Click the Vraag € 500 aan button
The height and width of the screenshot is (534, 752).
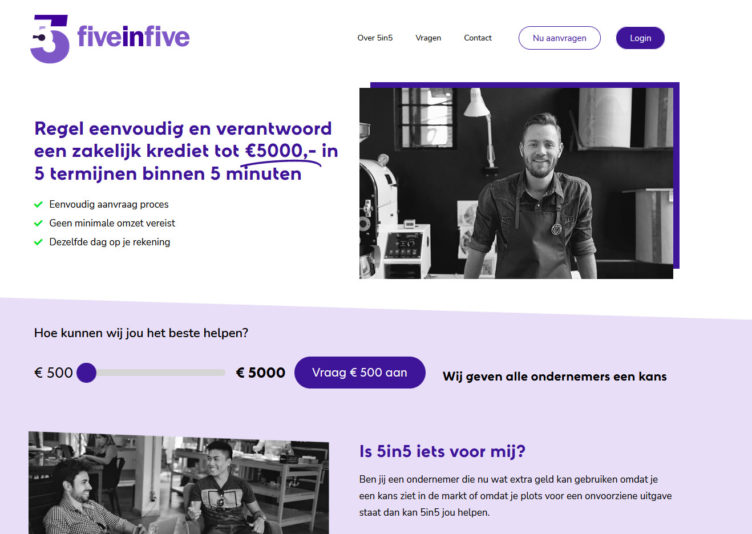(360, 372)
